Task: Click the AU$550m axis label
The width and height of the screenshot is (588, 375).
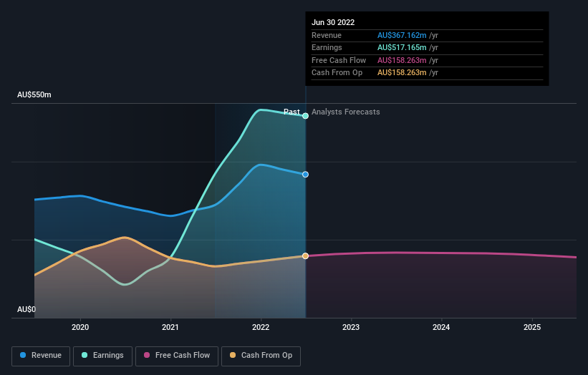Action: (34, 94)
